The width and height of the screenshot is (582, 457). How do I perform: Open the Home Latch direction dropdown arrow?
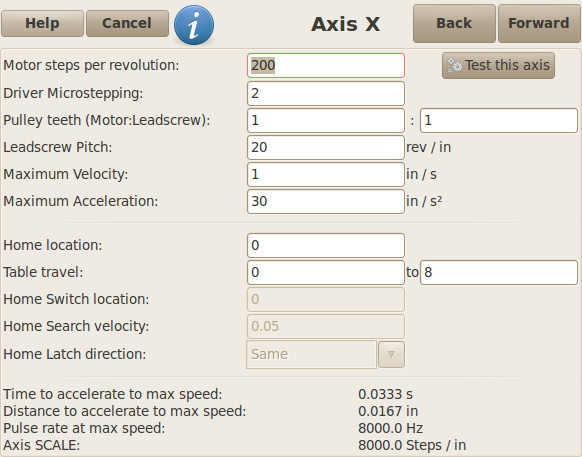391,355
